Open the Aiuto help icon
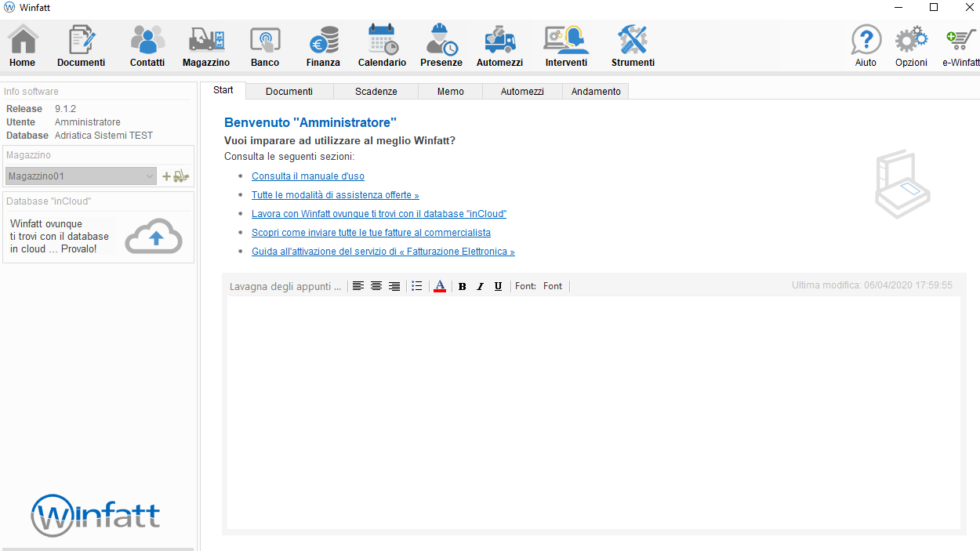Viewport: 980px width, 551px height. point(866,45)
